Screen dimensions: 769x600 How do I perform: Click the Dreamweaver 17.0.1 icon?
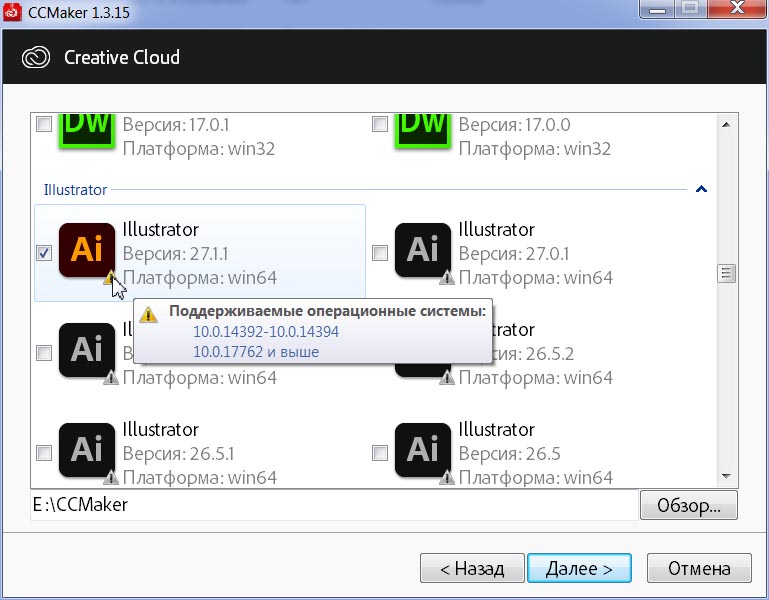pos(87,131)
